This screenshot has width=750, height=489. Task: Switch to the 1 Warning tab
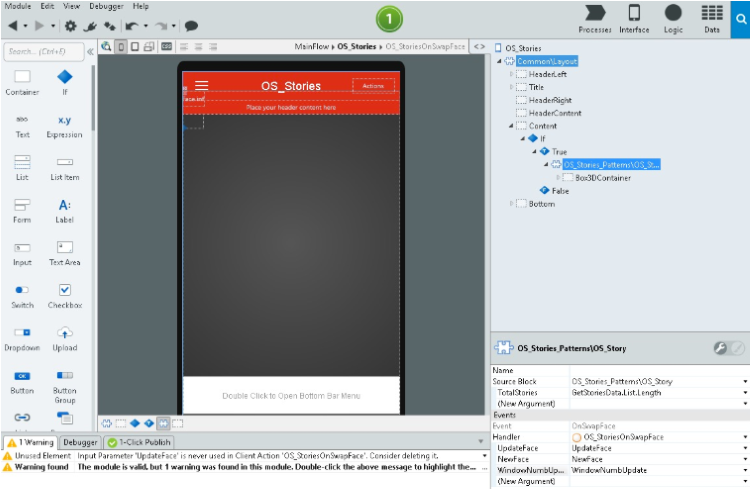pos(29,442)
